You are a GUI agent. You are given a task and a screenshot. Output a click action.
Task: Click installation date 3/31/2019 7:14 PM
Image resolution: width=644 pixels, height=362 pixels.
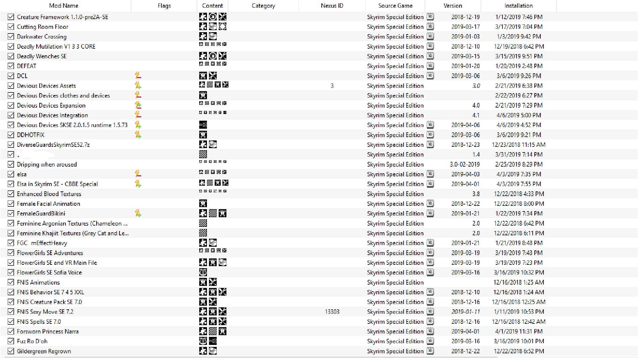[519, 155]
